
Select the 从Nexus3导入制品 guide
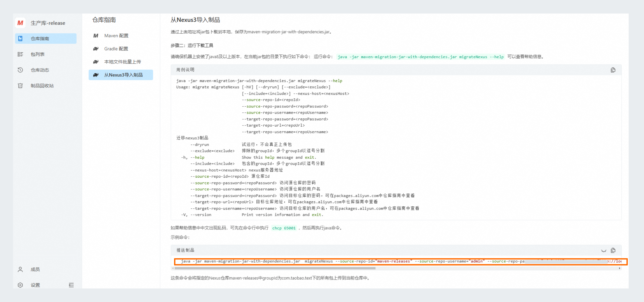click(121, 75)
